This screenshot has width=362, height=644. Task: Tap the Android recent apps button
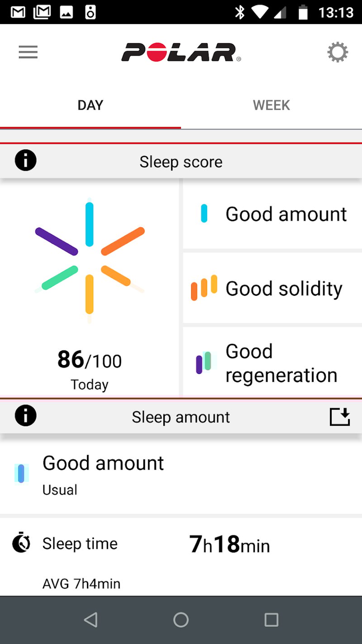point(271,620)
